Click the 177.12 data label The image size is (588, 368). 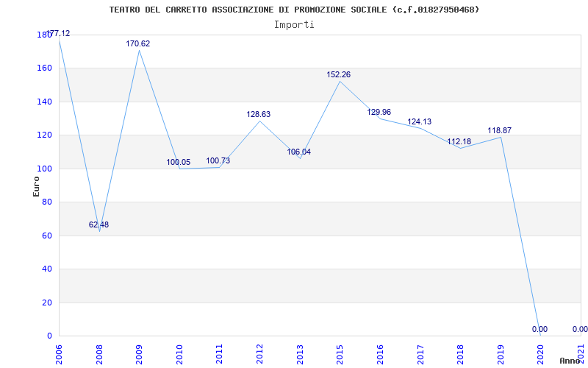coord(58,33)
